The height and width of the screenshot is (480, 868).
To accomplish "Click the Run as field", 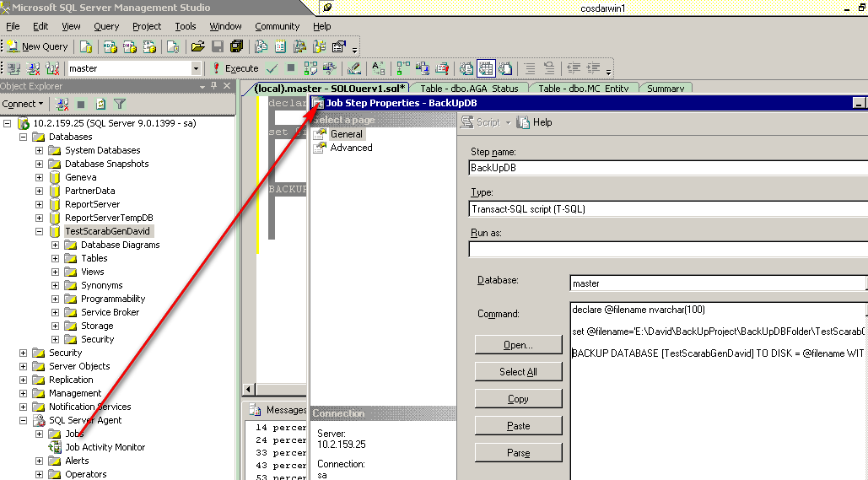I will coord(668,249).
